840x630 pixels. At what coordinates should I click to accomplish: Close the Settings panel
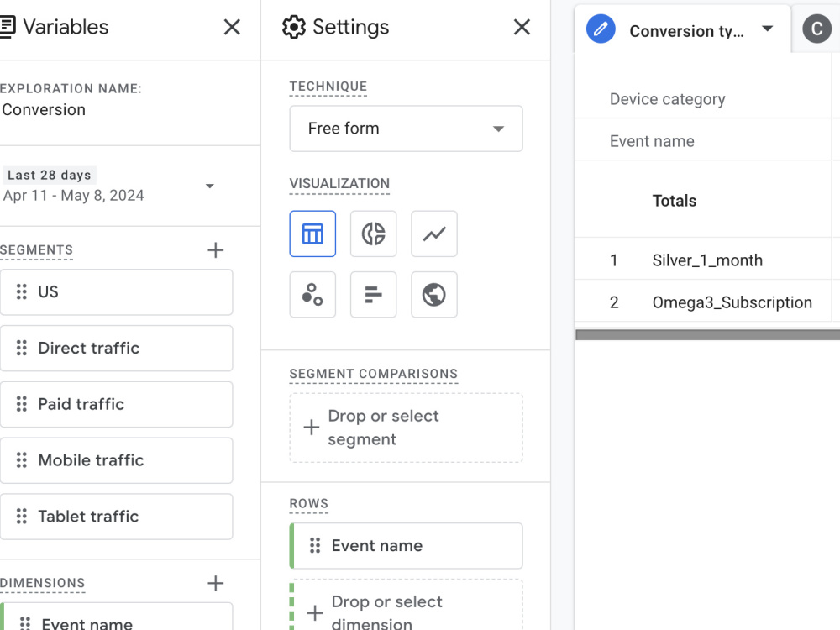(x=522, y=27)
